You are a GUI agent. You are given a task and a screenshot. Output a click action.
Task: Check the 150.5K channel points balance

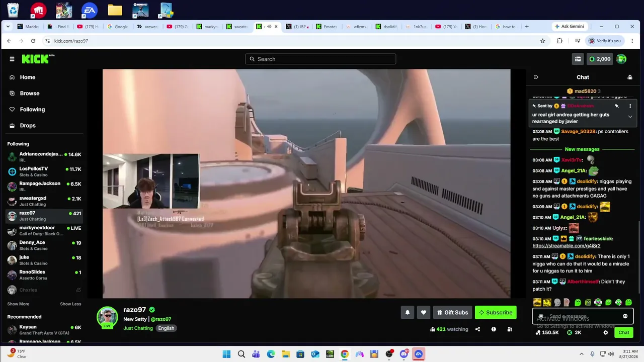(x=547, y=332)
